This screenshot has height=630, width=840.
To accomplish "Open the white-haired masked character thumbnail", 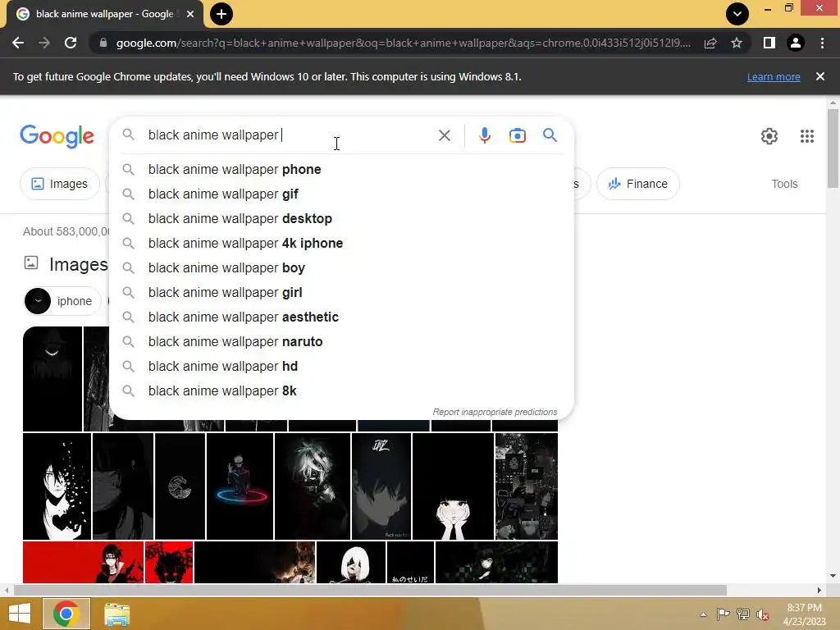I will (x=313, y=486).
